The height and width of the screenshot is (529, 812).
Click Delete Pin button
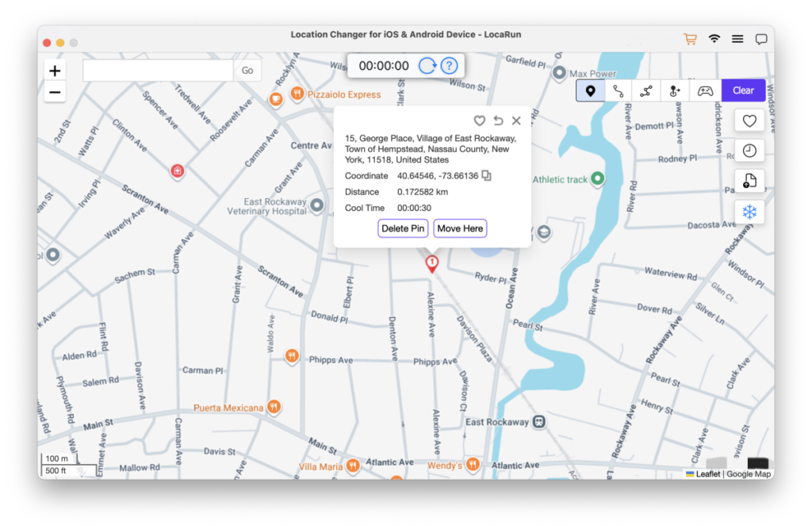(x=403, y=228)
